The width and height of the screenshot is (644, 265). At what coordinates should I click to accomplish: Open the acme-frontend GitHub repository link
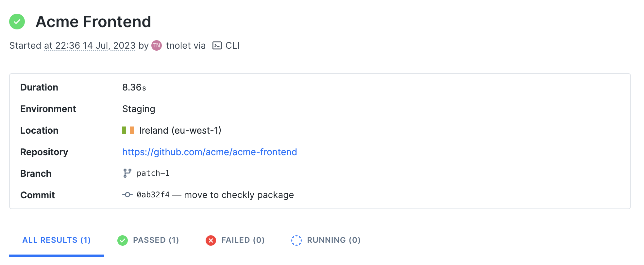209,152
